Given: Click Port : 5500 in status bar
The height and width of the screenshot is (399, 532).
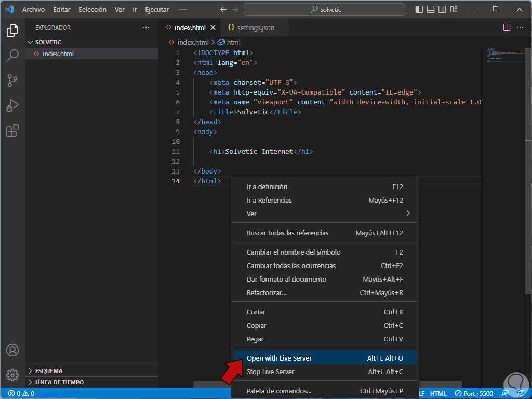Looking at the screenshot, I should 474,393.
